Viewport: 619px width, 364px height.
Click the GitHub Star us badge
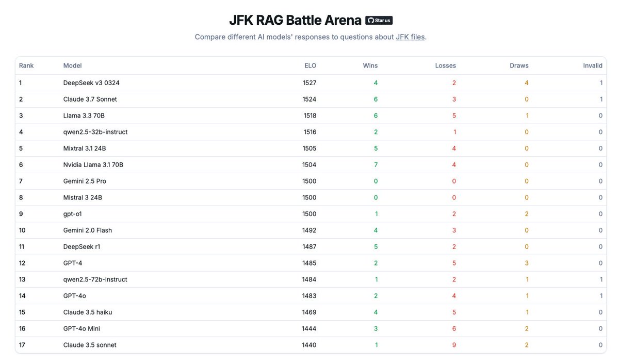(x=379, y=20)
